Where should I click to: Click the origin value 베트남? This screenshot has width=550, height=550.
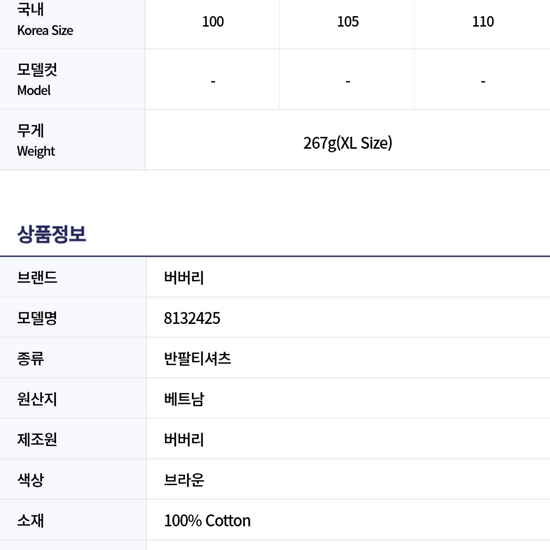pyautogui.click(x=184, y=399)
